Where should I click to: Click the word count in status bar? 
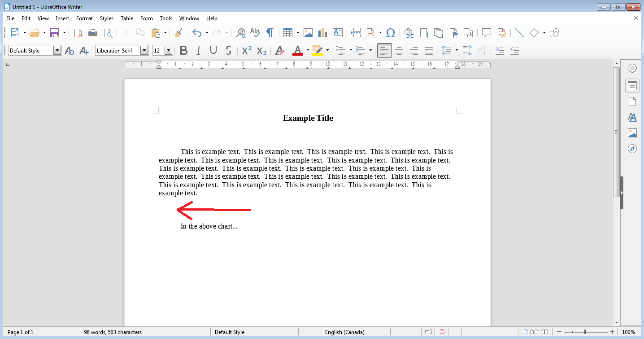(x=113, y=332)
